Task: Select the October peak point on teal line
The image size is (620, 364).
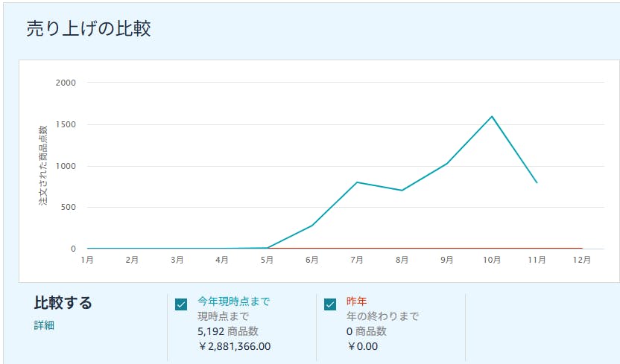Action: (492, 116)
